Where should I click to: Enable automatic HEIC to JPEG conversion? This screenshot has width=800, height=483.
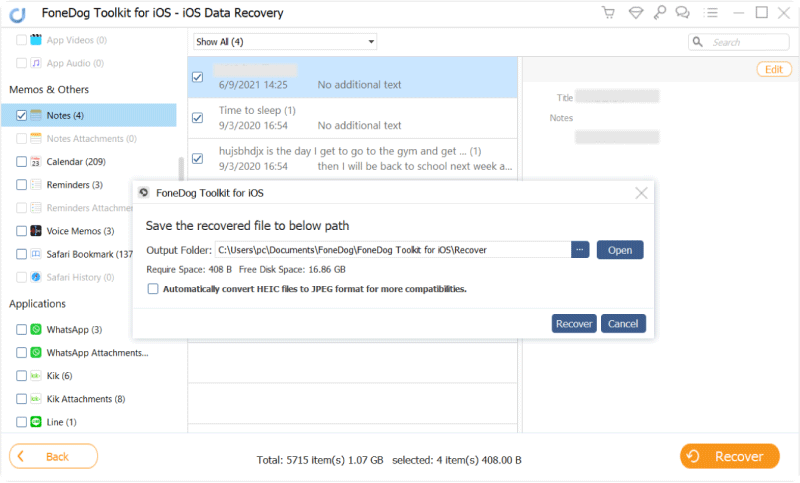pyautogui.click(x=153, y=289)
